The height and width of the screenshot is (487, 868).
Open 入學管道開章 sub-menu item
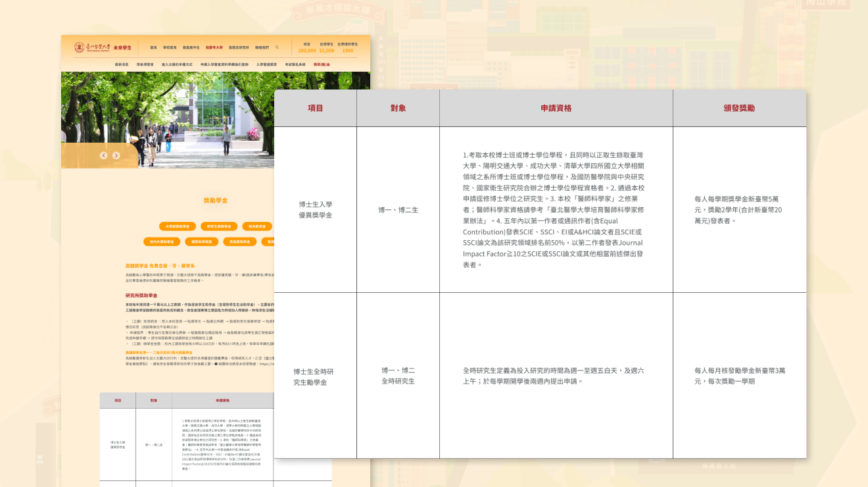(266, 64)
